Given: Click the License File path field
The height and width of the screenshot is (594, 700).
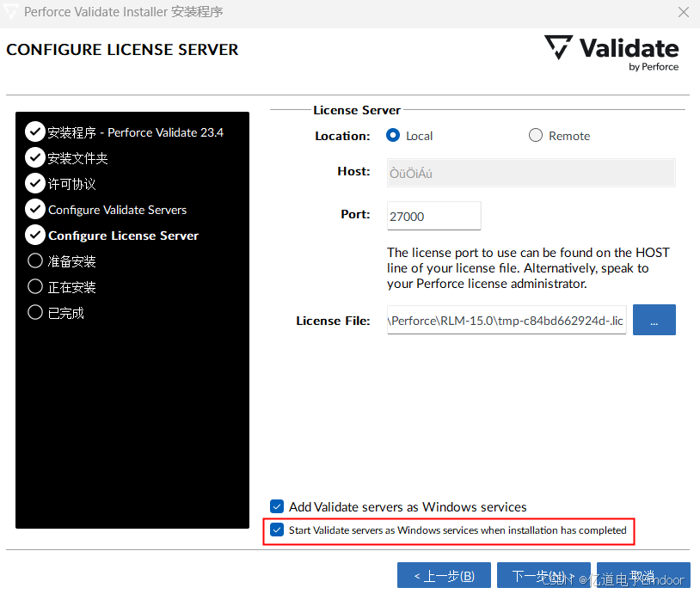Looking at the screenshot, I should pos(506,319).
